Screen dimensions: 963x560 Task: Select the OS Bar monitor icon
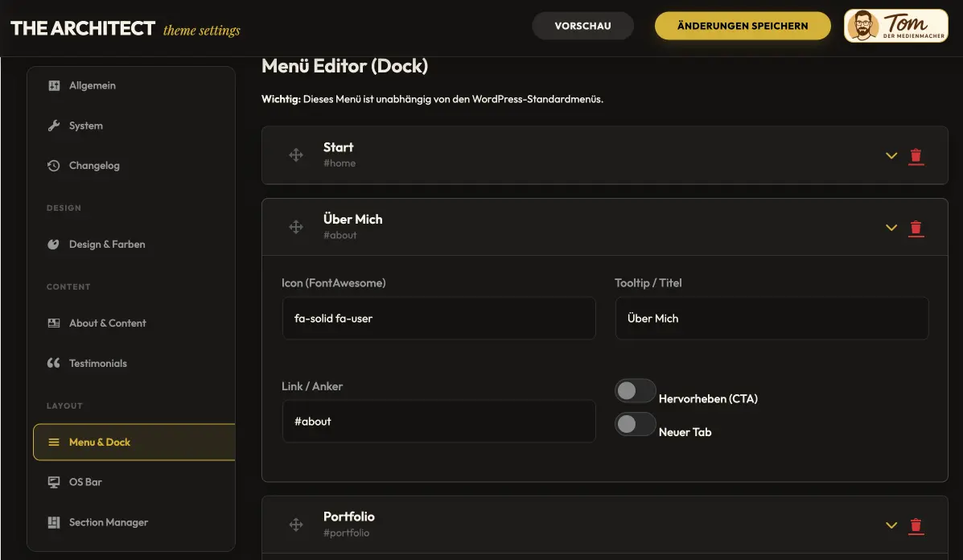54,481
